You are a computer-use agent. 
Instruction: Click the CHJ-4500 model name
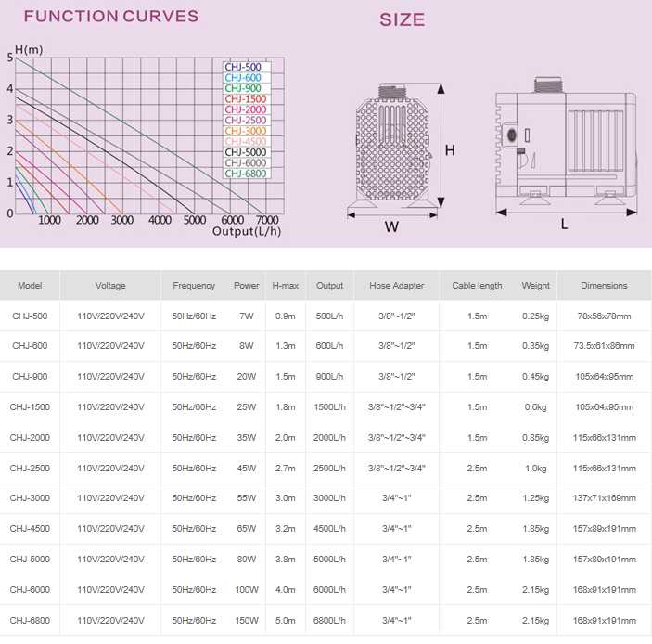point(30,529)
